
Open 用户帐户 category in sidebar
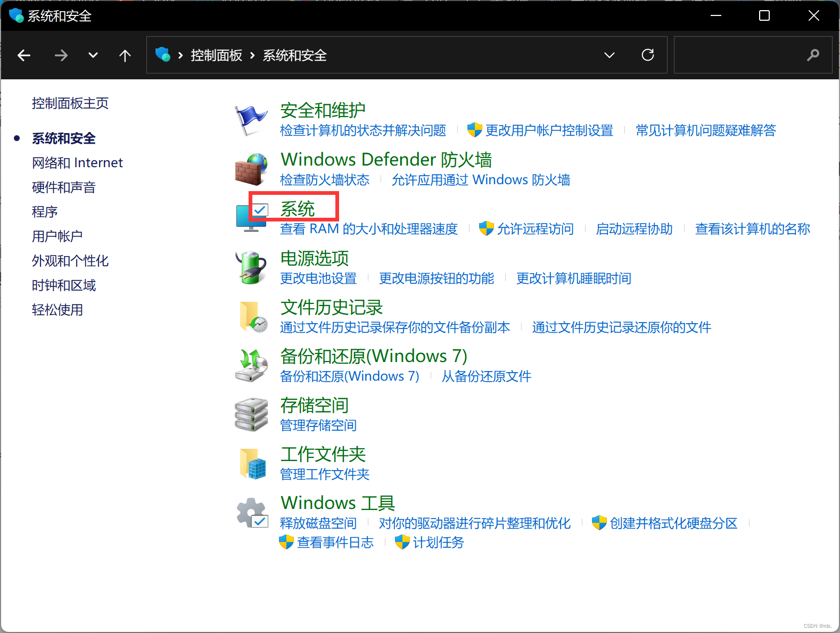[57, 236]
